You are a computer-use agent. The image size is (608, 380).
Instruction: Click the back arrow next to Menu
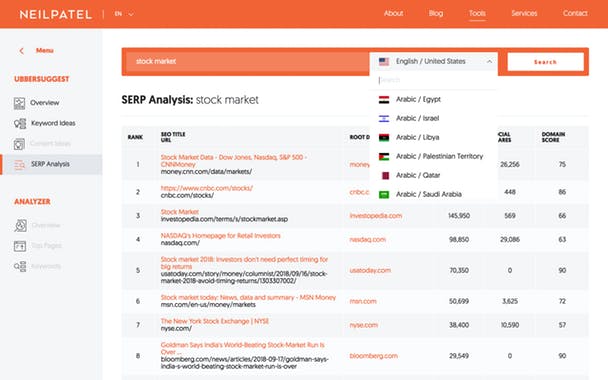21,51
